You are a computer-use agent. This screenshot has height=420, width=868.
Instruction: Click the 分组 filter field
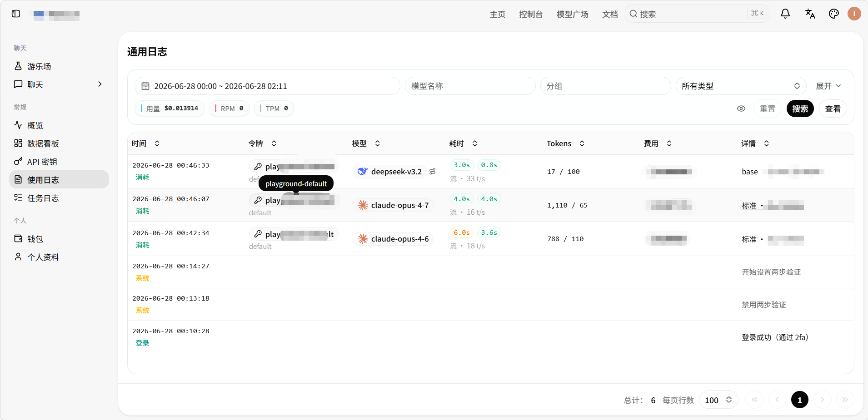pos(606,86)
